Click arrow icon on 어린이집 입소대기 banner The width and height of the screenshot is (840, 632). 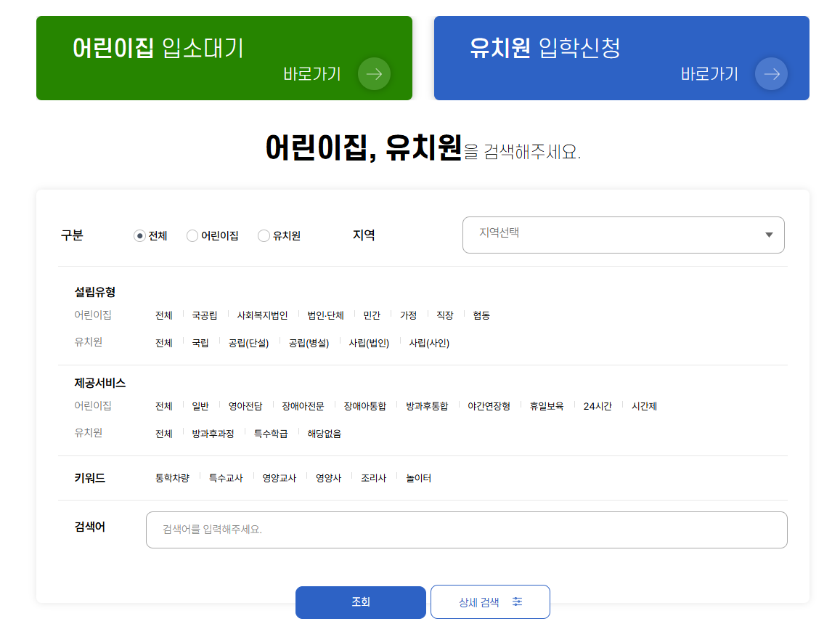tap(374, 74)
